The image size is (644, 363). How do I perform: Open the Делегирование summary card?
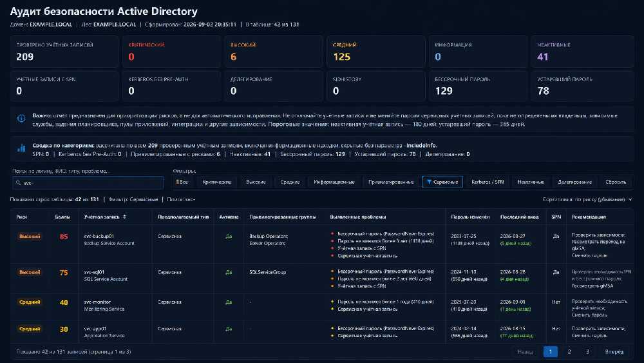[274, 86]
